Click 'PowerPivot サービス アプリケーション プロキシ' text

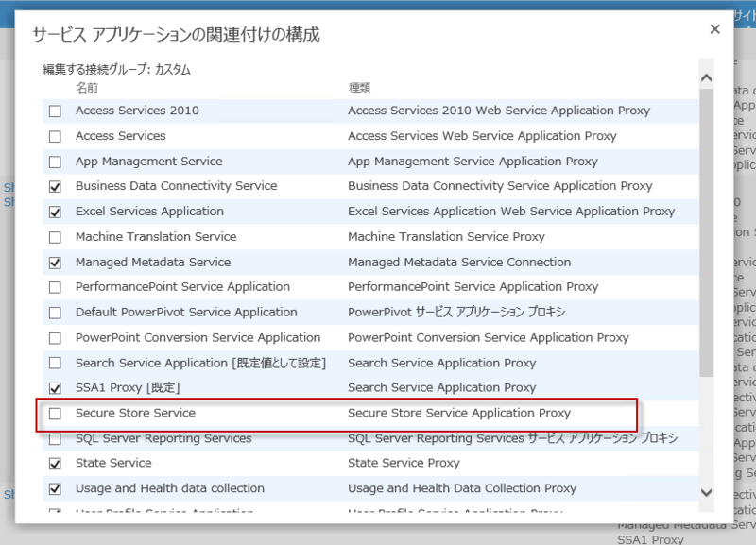[x=456, y=313]
